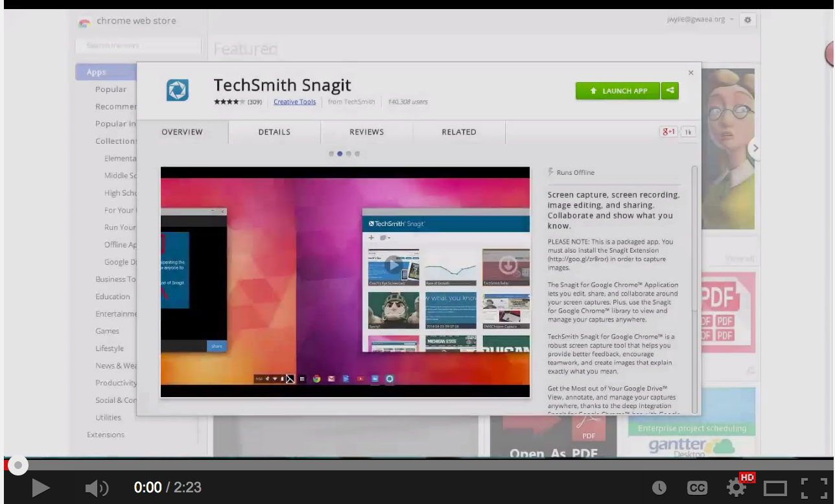Click the 140,308 users text
This screenshot has width=835, height=504.
click(x=407, y=102)
